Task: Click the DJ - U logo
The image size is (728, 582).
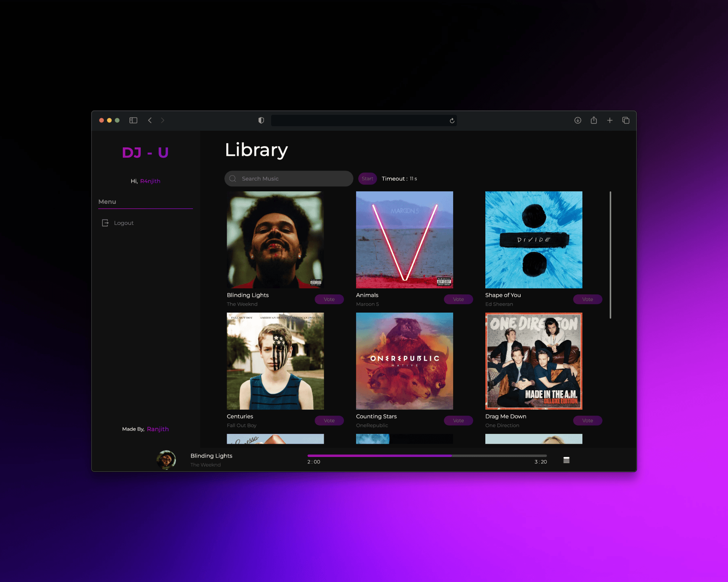Action: [145, 152]
